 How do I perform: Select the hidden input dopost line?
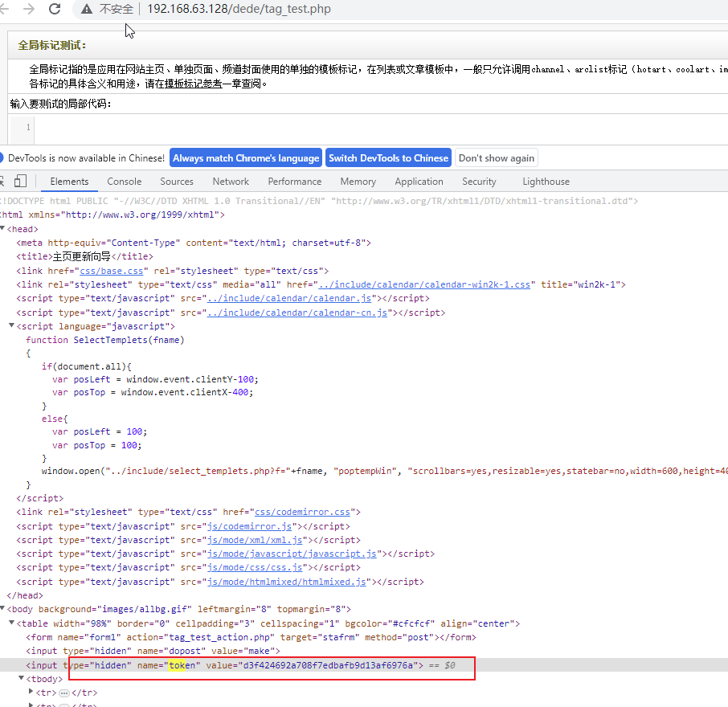click(153, 652)
